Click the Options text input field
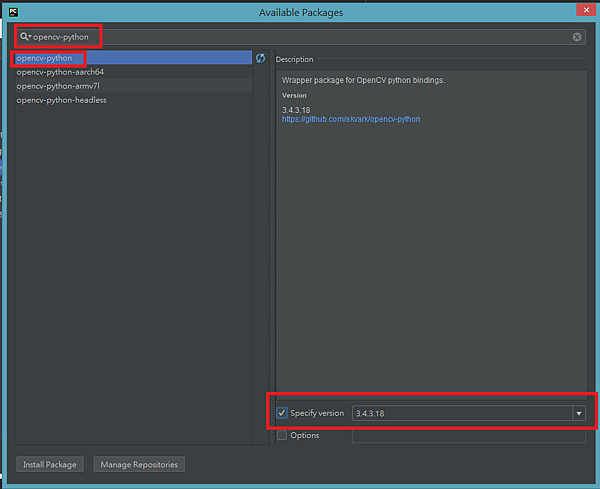 pyautogui.click(x=469, y=436)
